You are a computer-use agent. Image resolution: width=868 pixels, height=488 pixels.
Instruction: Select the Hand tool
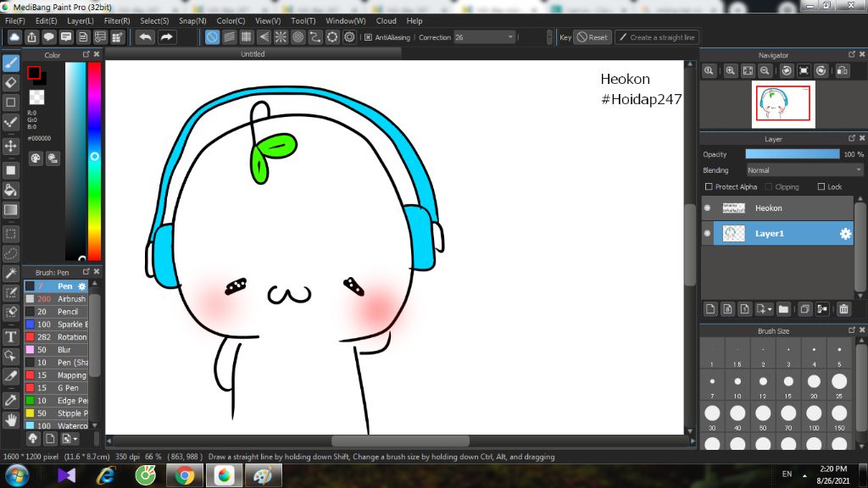[x=10, y=420]
